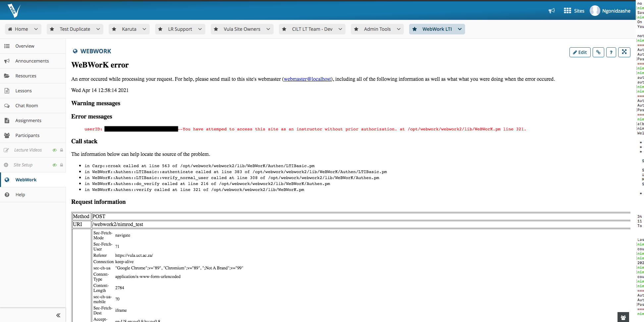Image resolution: width=644 pixels, height=322 pixels.
Task: Click the WEBWORK tool title link
Action: tap(96, 51)
